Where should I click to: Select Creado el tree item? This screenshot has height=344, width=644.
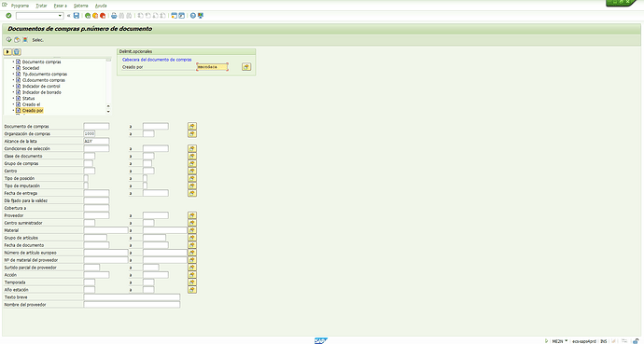31,104
